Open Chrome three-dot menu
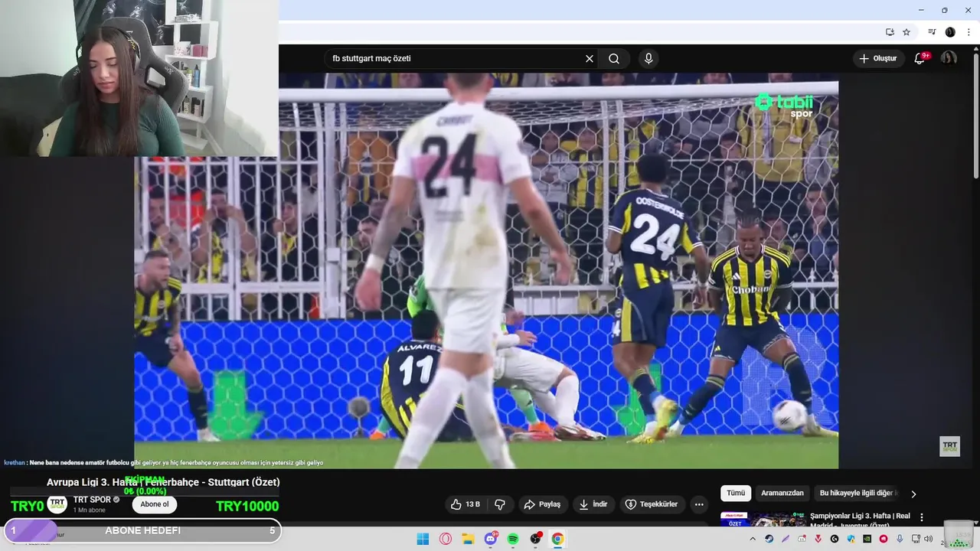Viewport: 980px width, 551px height. (969, 32)
